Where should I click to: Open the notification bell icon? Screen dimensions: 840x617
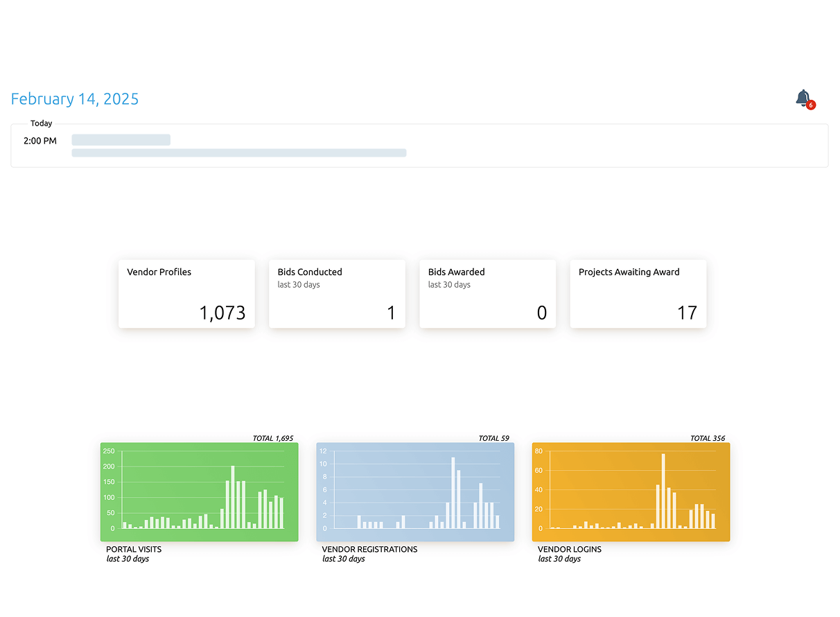pyautogui.click(x=803, y=98)
